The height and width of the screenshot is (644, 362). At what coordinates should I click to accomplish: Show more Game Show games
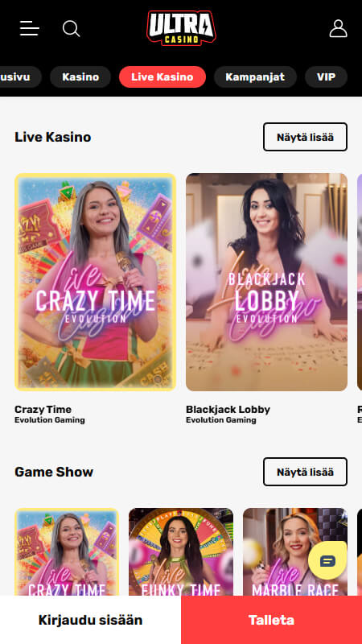[305, 472]
